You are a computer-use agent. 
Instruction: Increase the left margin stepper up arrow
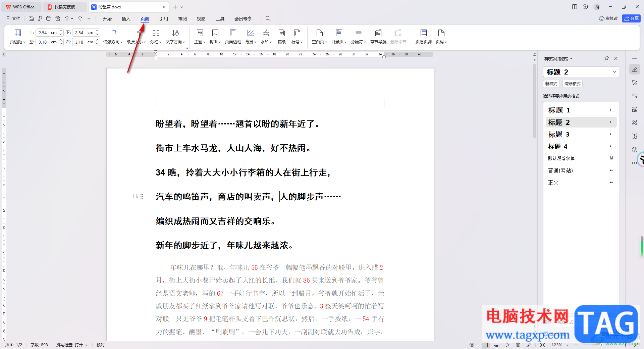click(61, 40)
